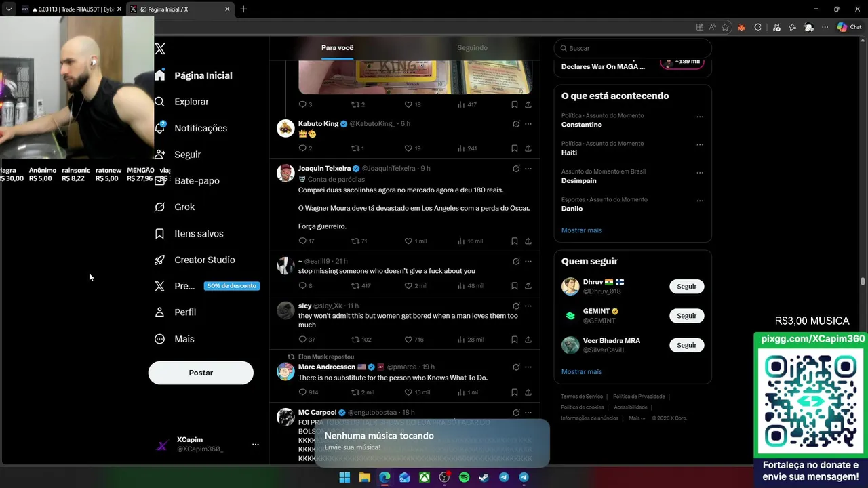Open options for Danilo trending topic
The width and height of the screenshot is (868, 488).
pos(700,201)
